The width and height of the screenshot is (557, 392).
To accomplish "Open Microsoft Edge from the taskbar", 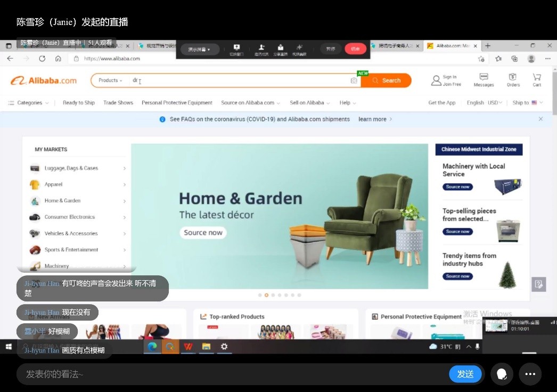I will point(152,347).
